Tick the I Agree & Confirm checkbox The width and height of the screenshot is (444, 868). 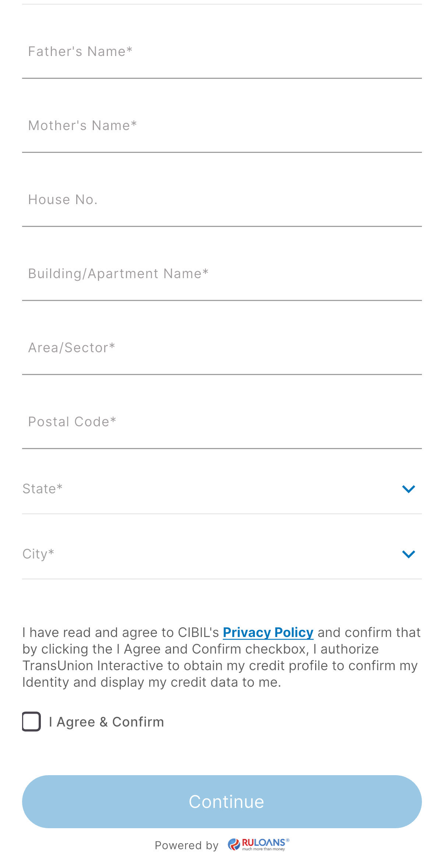coord(32,721)
